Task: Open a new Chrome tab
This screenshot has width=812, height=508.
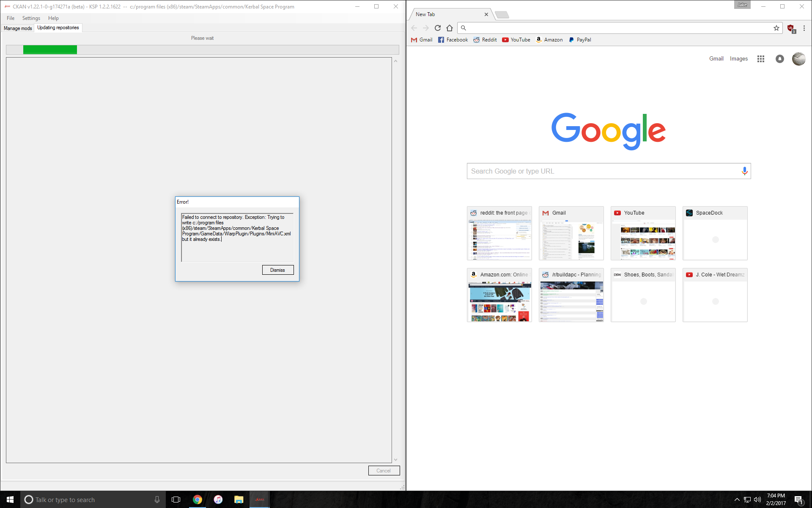Action: (502, 15)
